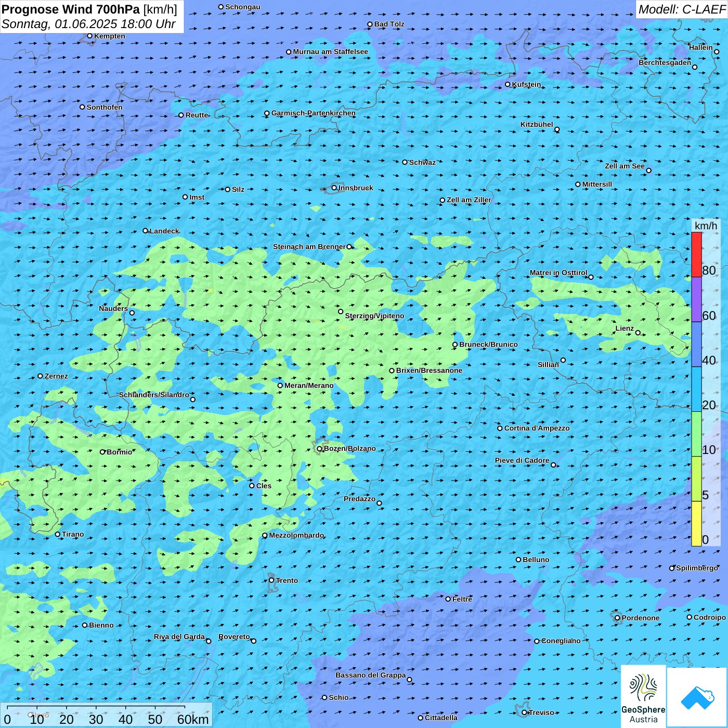Click the Pordenone city marker
The width and height of the screenshot is (728, 728).
(618, 618)
